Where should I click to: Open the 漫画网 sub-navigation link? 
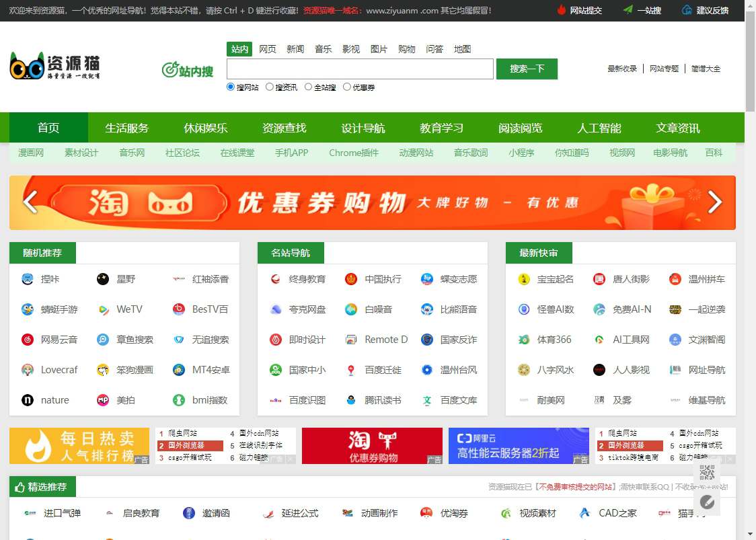tap(31, 153)
